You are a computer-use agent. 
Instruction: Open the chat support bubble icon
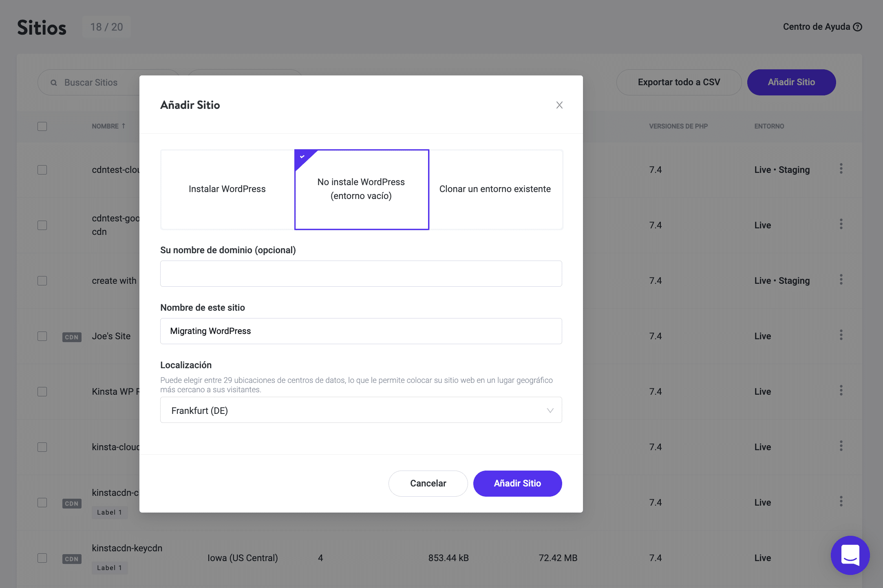click(850, 555)
